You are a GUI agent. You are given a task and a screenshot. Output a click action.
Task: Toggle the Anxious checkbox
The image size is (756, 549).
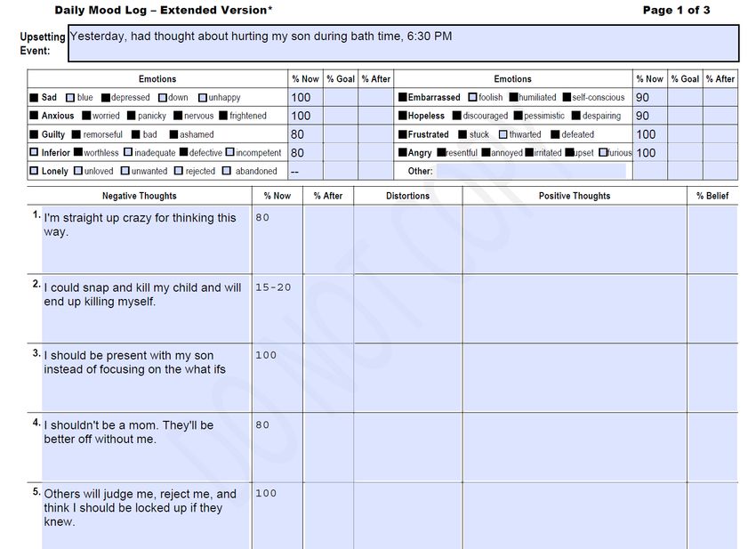tap(34, 116)
